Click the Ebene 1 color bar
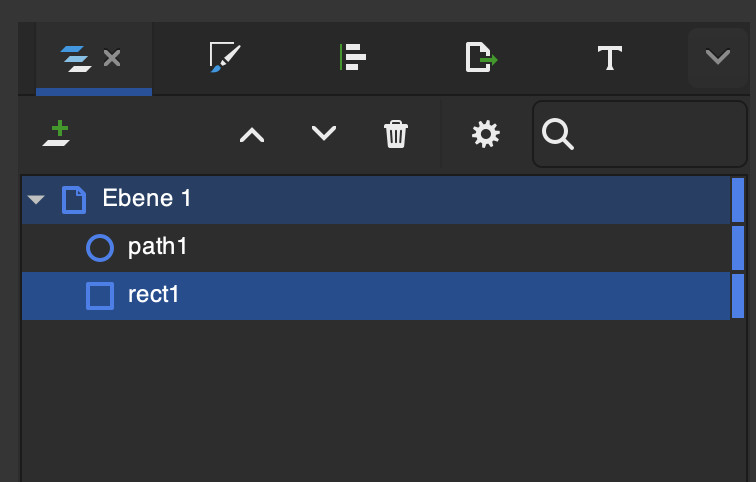 click(x=738, y=199)
